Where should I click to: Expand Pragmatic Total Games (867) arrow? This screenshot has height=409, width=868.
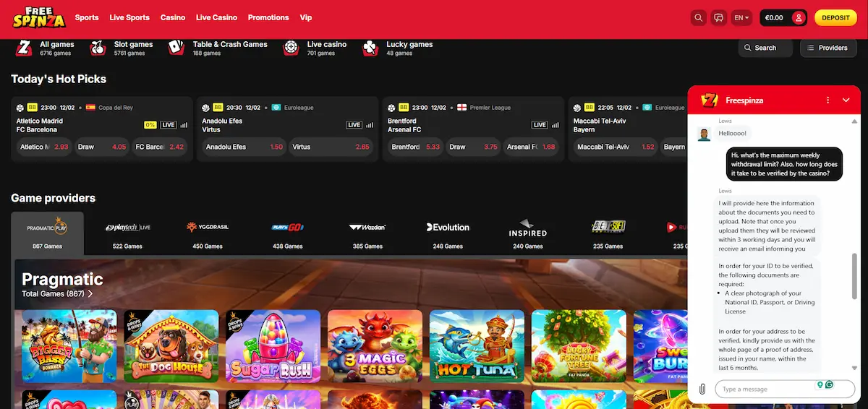tap(90, 294)
